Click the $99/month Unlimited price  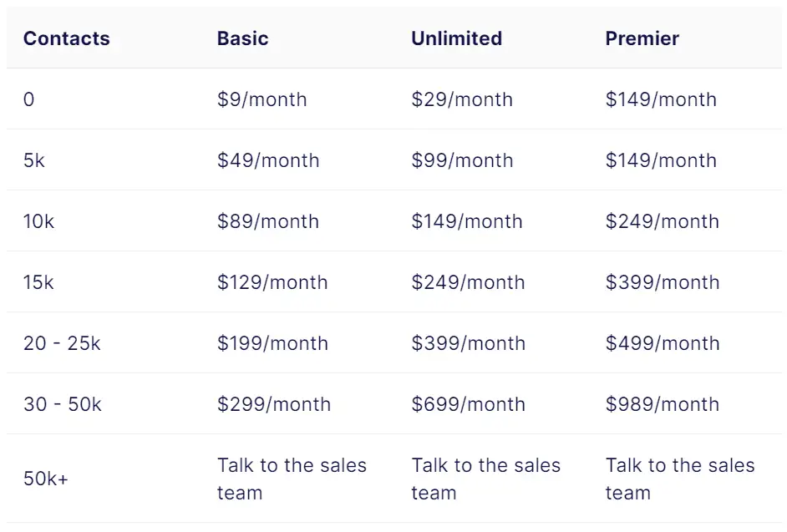[462, 160]
